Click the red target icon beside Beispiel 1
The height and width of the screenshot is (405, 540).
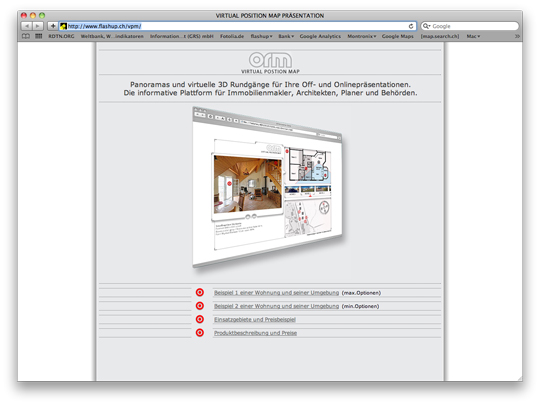point(200,292)
